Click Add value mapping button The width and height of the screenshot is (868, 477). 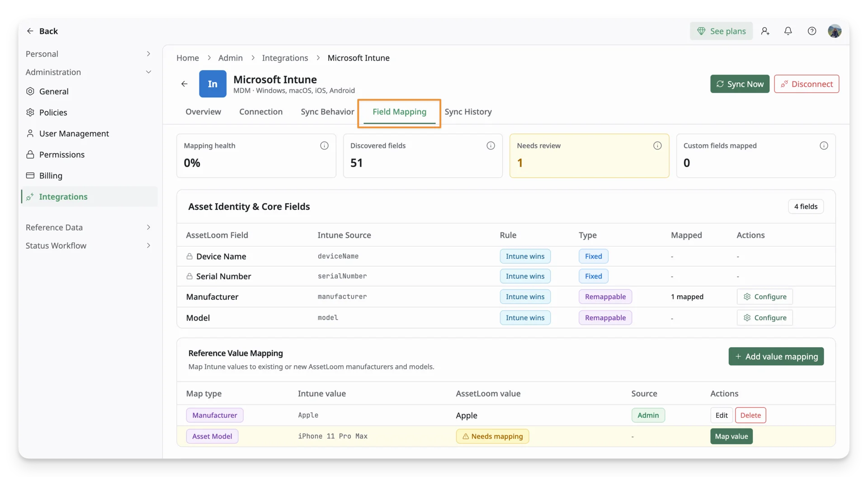(x=776, y=356)
